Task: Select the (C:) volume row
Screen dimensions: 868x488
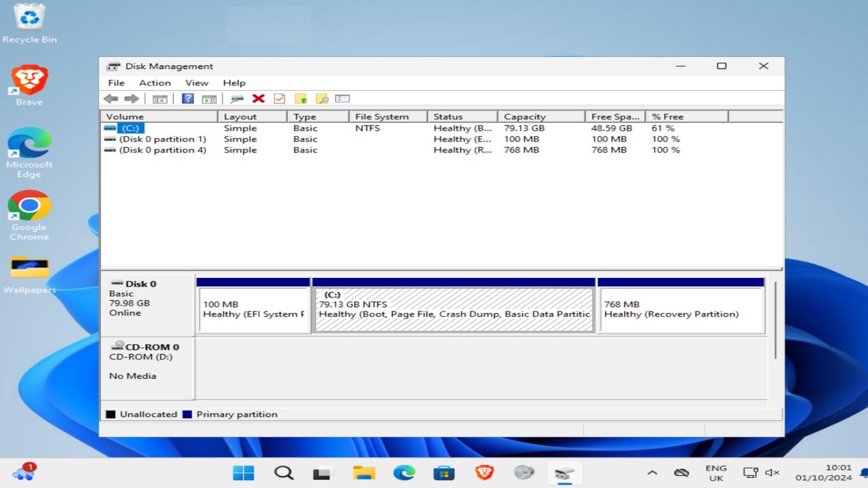Action: 441,128
